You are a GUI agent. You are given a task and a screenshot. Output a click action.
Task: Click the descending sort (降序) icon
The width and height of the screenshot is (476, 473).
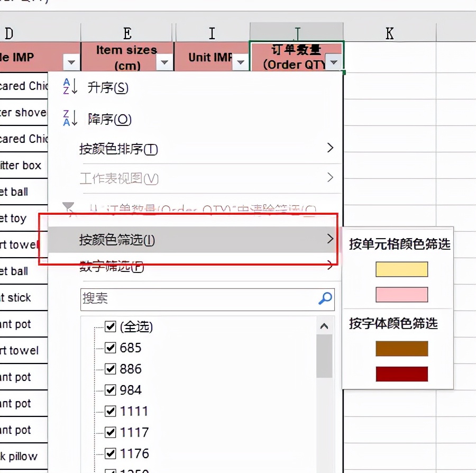[x=69, y=119]
